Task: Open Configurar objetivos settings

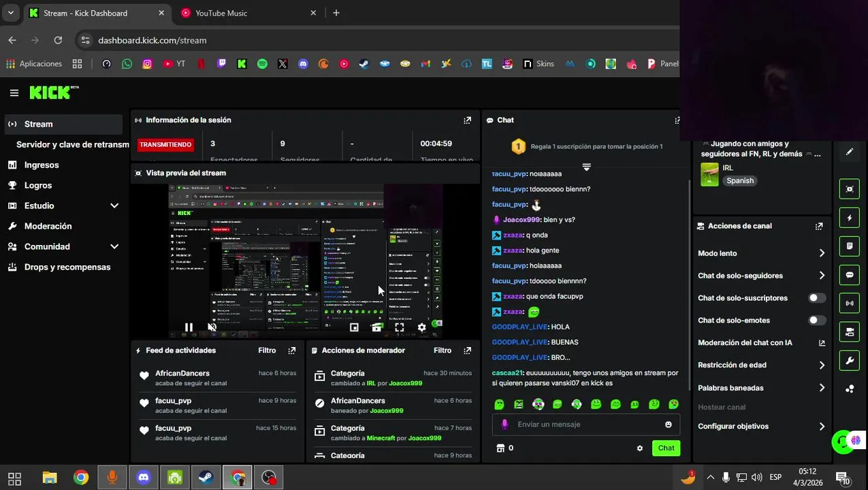Action: 761,427
